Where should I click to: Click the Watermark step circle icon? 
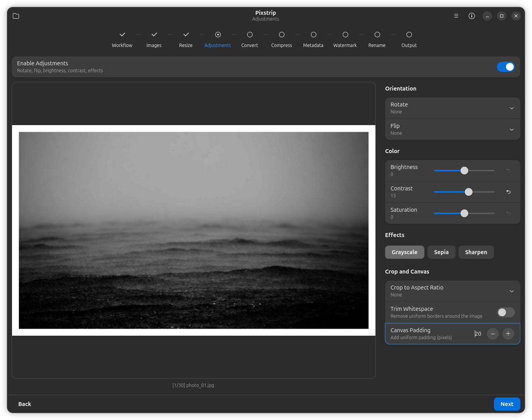[345, 35]
